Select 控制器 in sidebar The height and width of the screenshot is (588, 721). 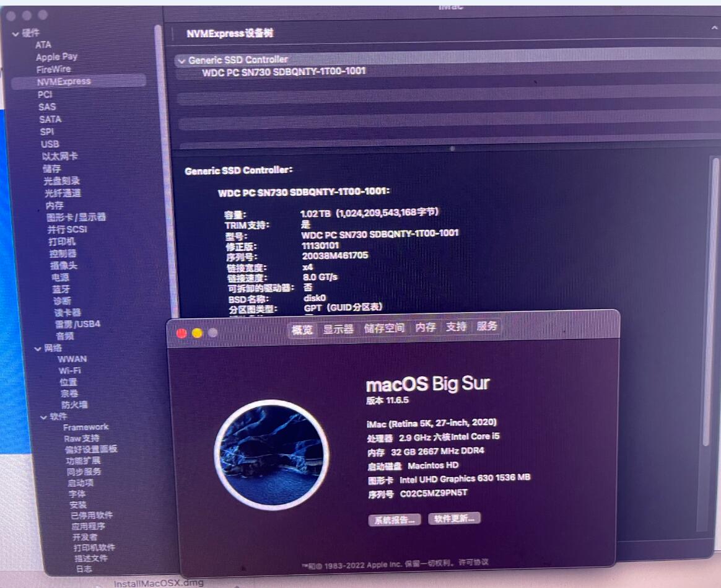63,253
